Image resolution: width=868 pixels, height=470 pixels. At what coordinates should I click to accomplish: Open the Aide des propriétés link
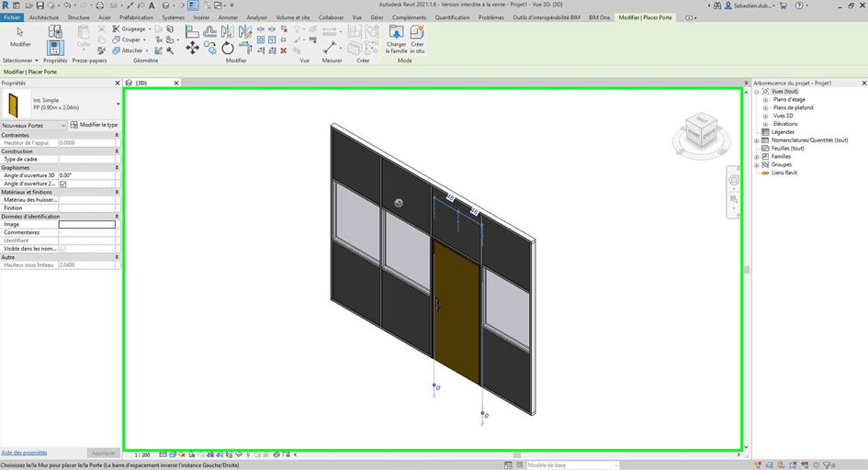[x=24, y=453]
